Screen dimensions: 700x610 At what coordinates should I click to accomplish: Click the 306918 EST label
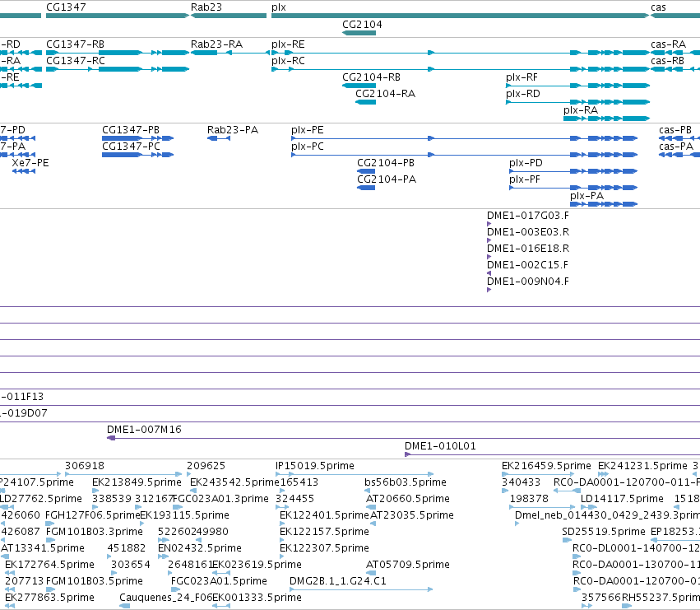tap(85, 466)
